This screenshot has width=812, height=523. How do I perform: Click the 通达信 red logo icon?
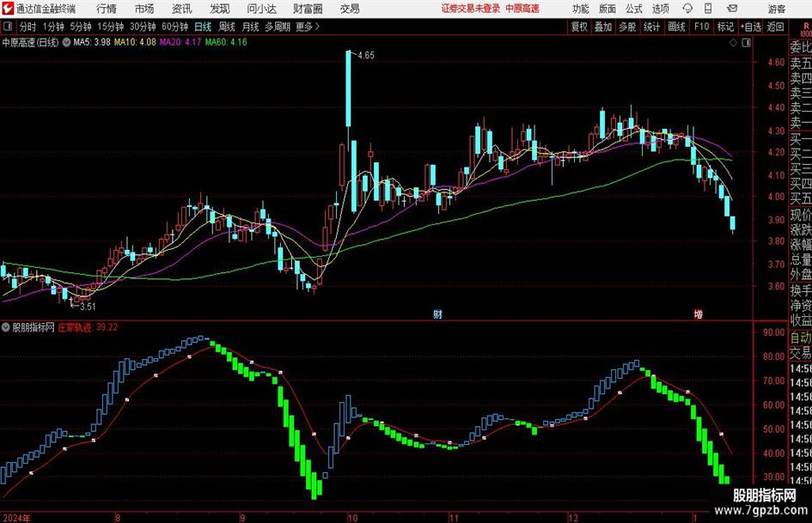(x=7, y=9)
